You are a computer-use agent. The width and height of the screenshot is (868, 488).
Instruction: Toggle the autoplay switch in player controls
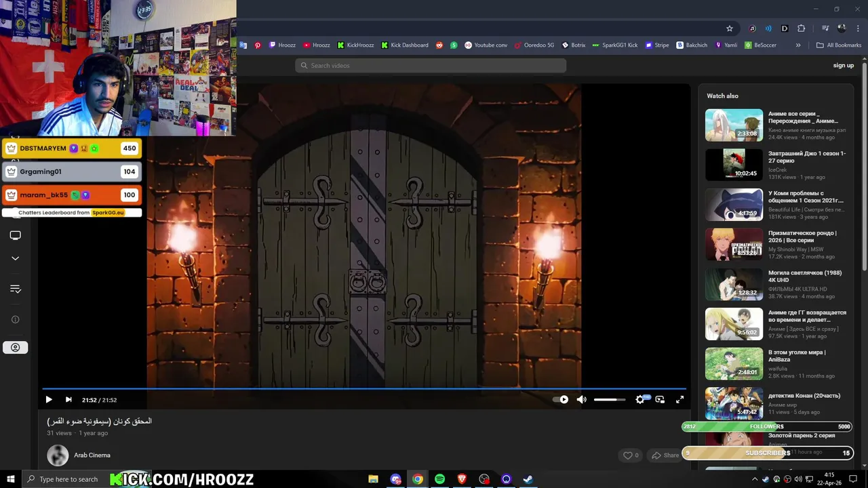(561, 400)
